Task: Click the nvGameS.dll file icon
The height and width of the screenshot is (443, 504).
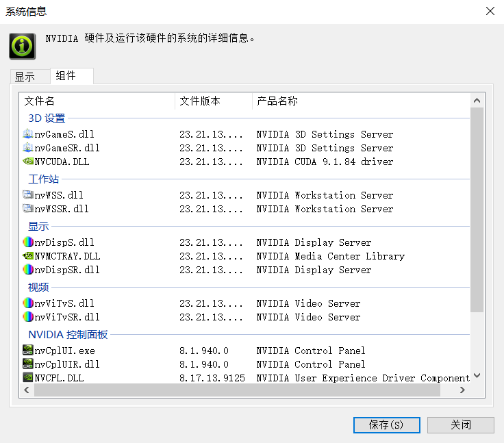Action: coord(28,134)
